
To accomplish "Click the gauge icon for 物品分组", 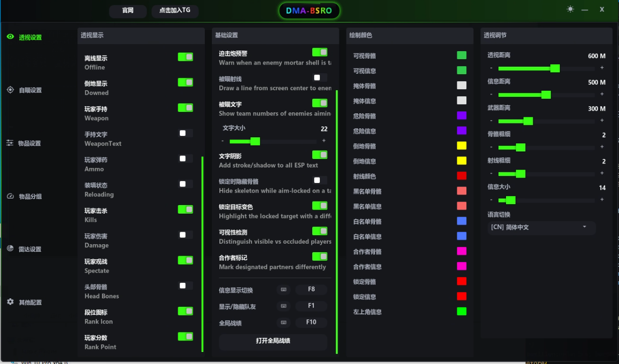I will pos(10,196).
